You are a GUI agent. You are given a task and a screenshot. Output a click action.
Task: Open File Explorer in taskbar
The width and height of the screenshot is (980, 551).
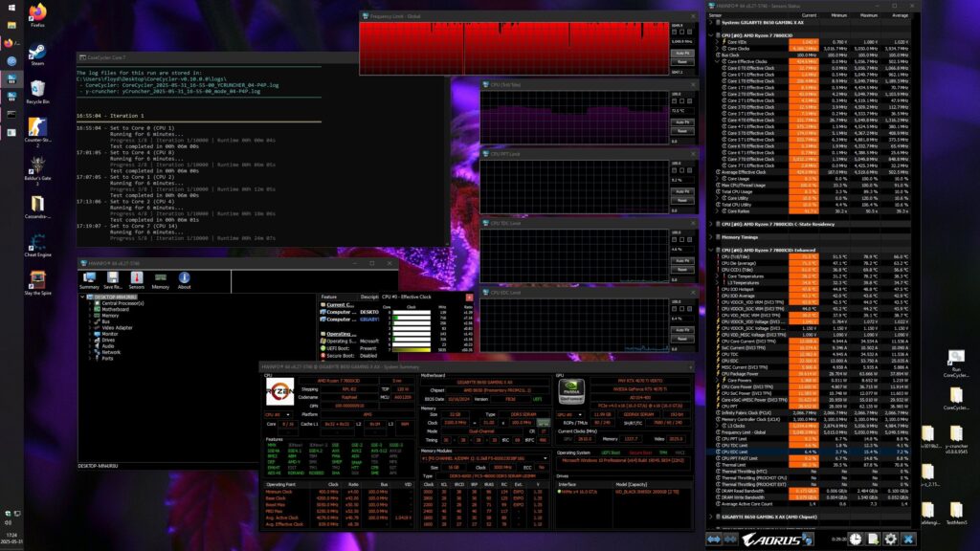[x=11, y=26]
